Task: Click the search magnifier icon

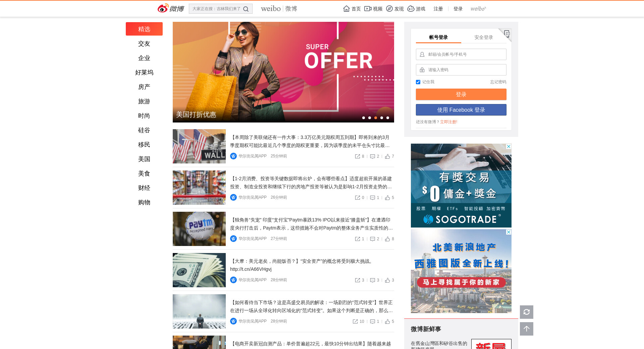Action: coord(246,9)
